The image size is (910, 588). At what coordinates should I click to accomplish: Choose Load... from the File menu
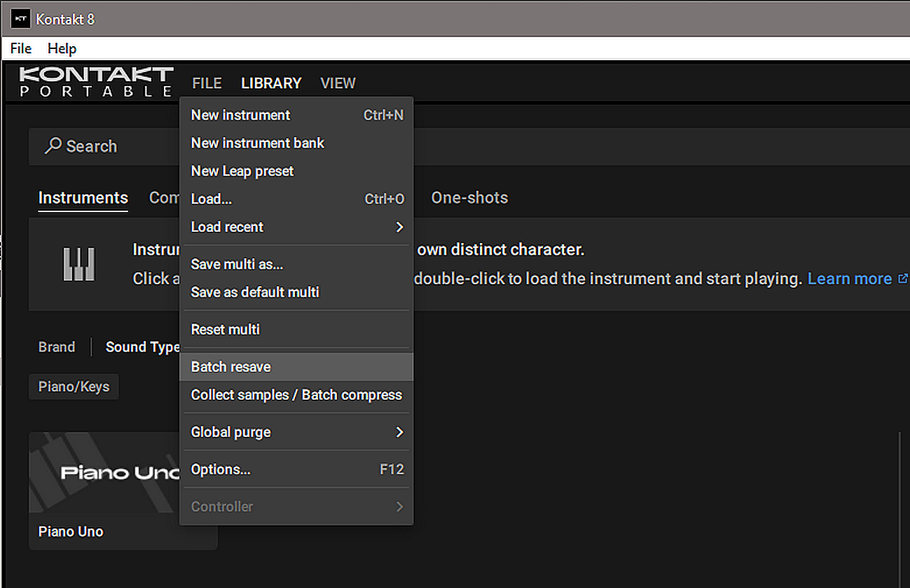297,199
